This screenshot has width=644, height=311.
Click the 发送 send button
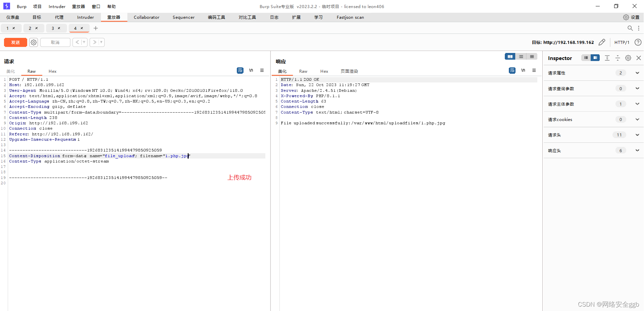tap(15, 42)
